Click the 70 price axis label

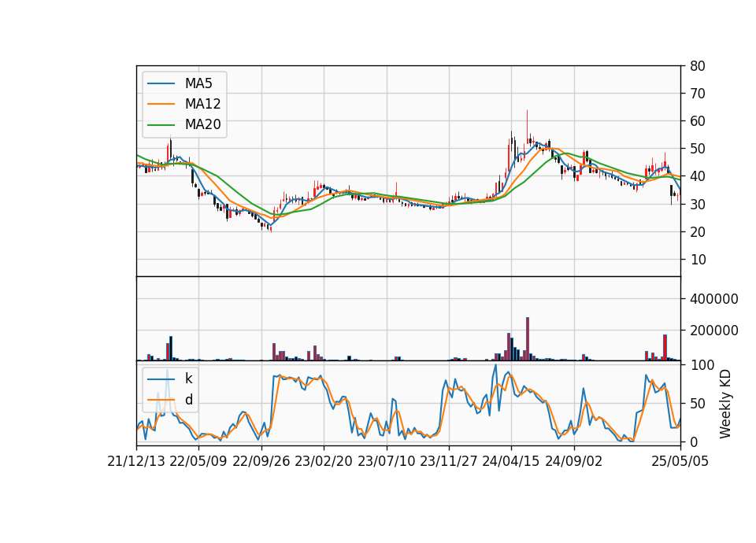(697, 94)
